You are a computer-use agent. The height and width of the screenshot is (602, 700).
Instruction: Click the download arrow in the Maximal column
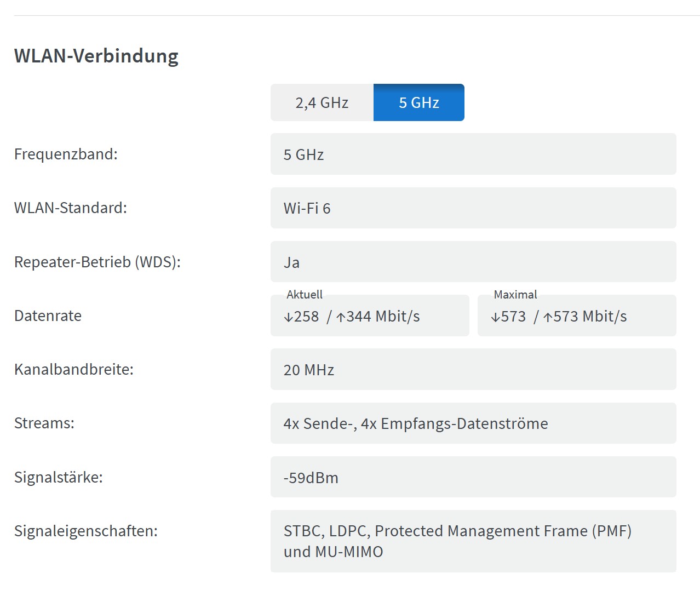(495, 316)
